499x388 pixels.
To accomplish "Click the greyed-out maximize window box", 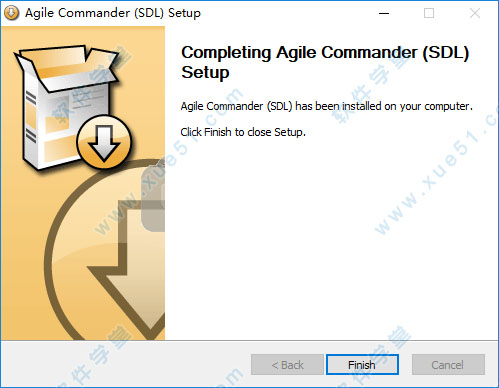I will 429,13.
